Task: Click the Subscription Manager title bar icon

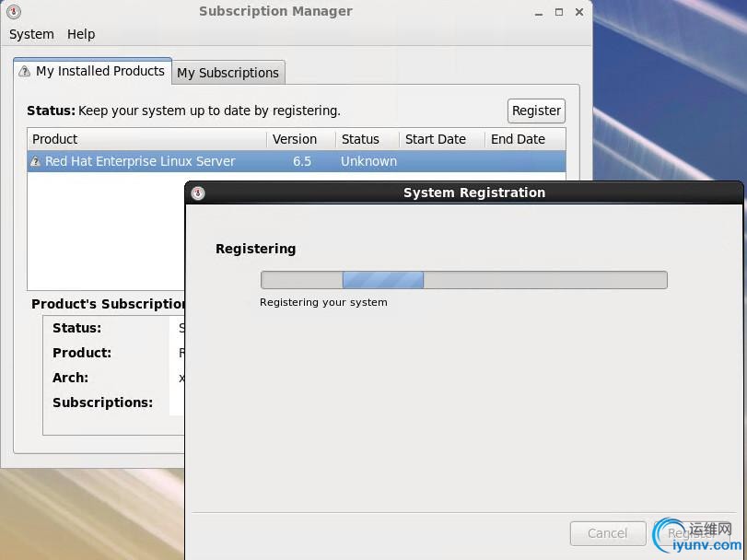Action: 14,11
